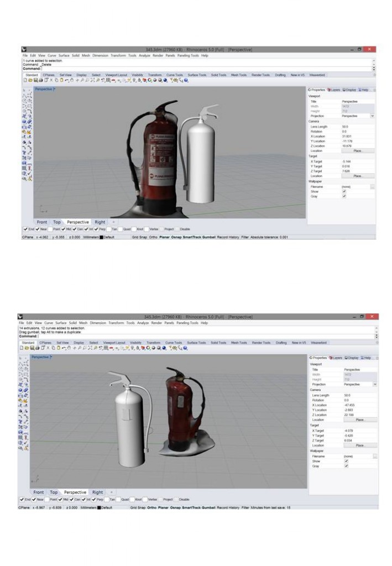
Task: Enable Tan osnap checkbox in upper window
Action: click(109, 229)
